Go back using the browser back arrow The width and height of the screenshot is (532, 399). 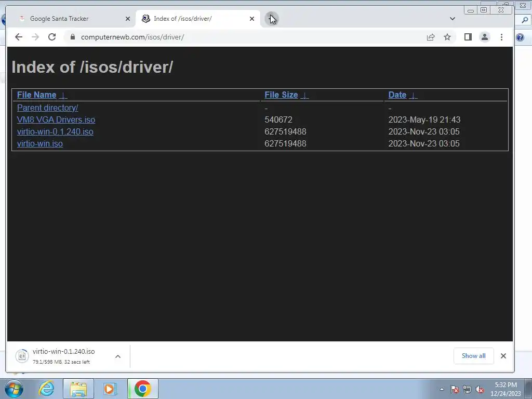pyautogui.click(x=19, y=37)
